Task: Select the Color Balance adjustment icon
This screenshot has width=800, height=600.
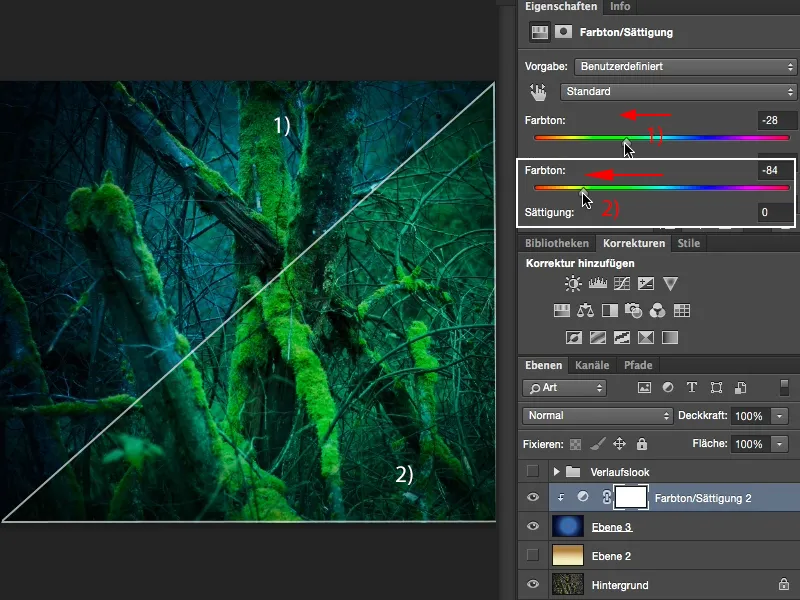Action: pos(585,310)
